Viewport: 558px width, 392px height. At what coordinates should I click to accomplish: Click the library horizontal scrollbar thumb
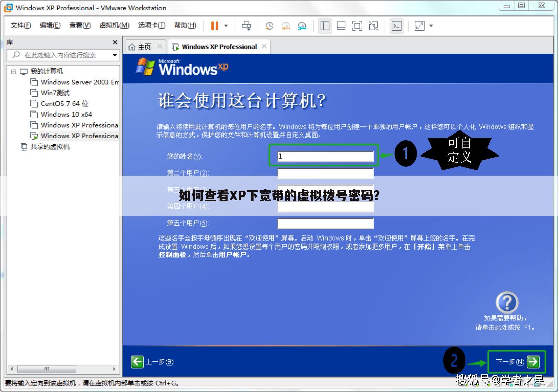tap(46, 369)
